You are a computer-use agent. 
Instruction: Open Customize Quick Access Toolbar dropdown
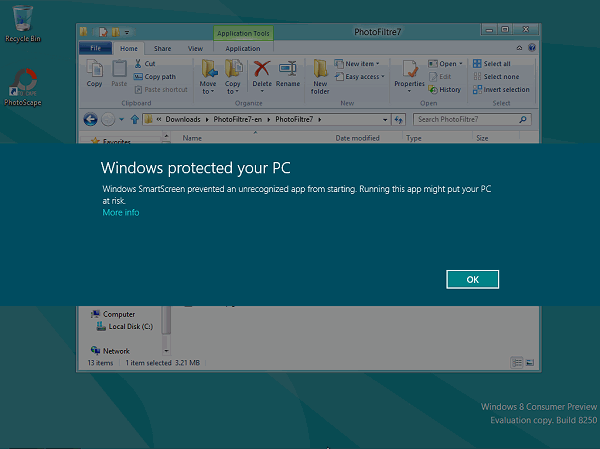point(127,33)
